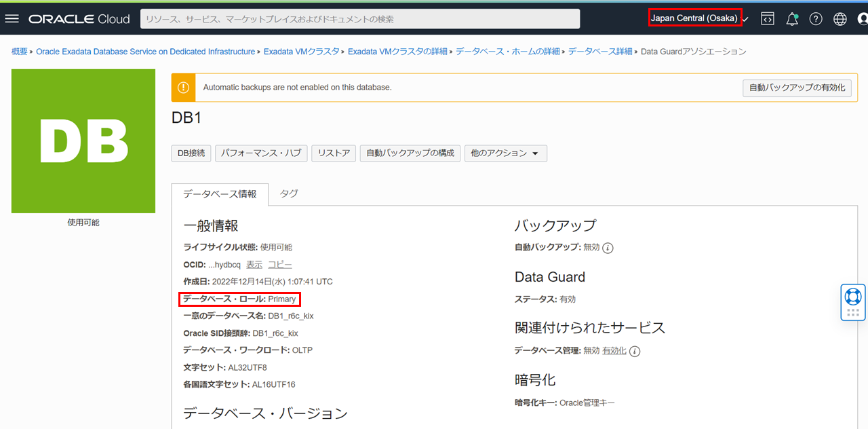
Task: Click the OCID コピー link
Action: point(280,265)
